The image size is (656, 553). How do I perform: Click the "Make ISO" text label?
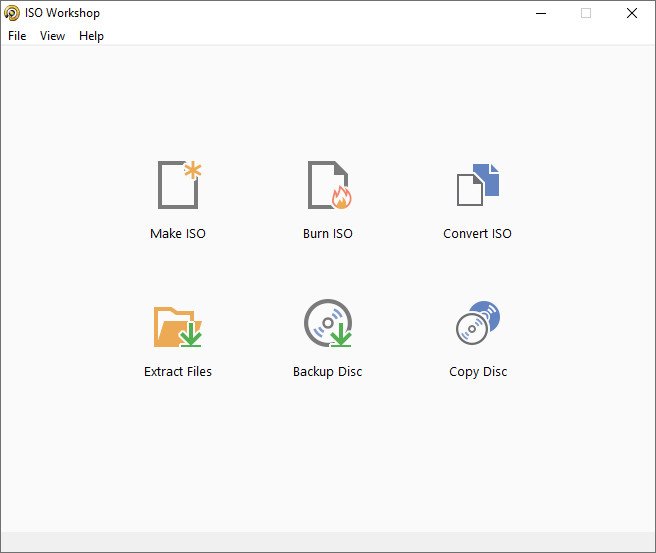pos(178,234)
